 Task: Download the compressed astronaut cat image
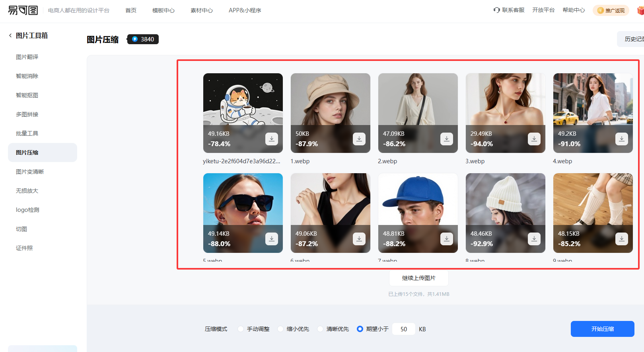(x=271, y=139)
